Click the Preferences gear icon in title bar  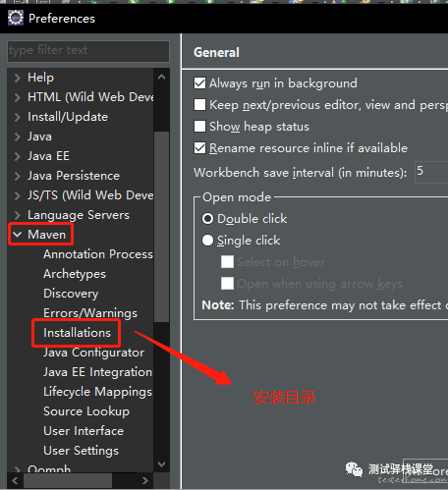(x=16, y=18)
